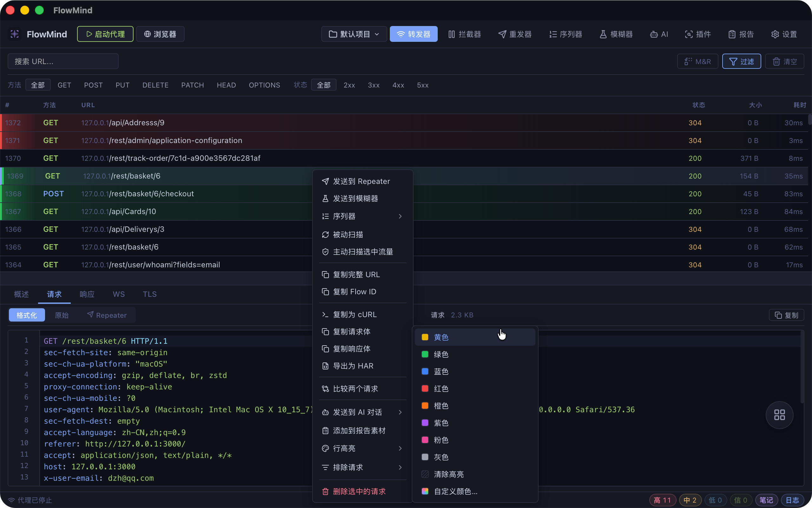Expand the 行高亮 submenu
Screen dimensions: 812x508
[x=363, y=448]
